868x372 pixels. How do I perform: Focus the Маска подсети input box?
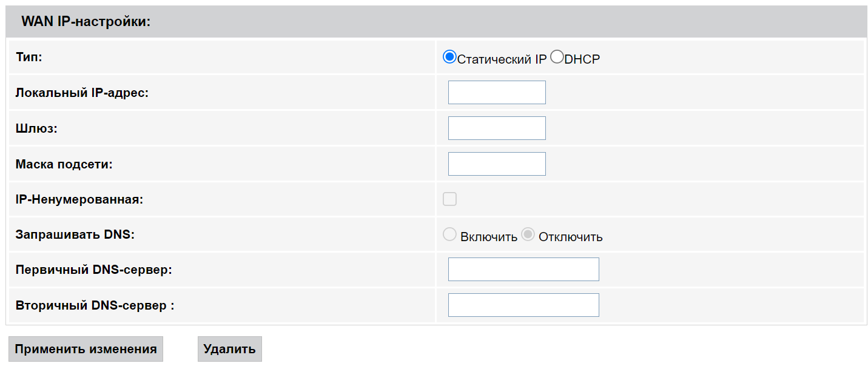[x=497, y=164]
